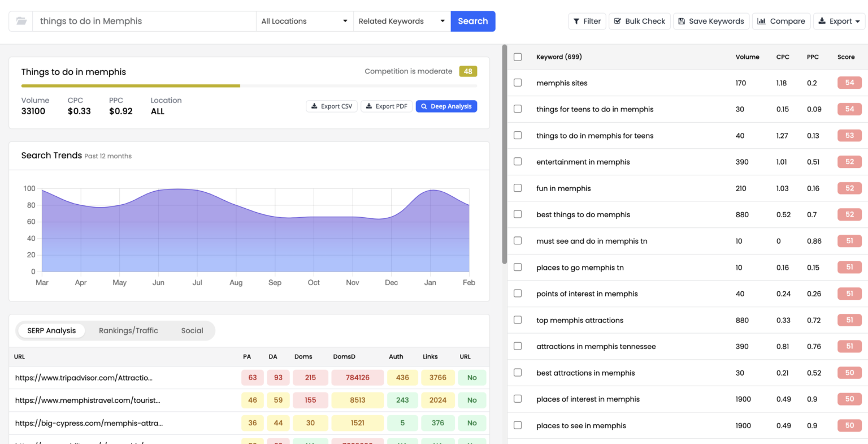Image resolution: width=868 pixels, height=444 pixels.
Task: Open the Filter panel via the funnel icon
Action: coord(576,21)
